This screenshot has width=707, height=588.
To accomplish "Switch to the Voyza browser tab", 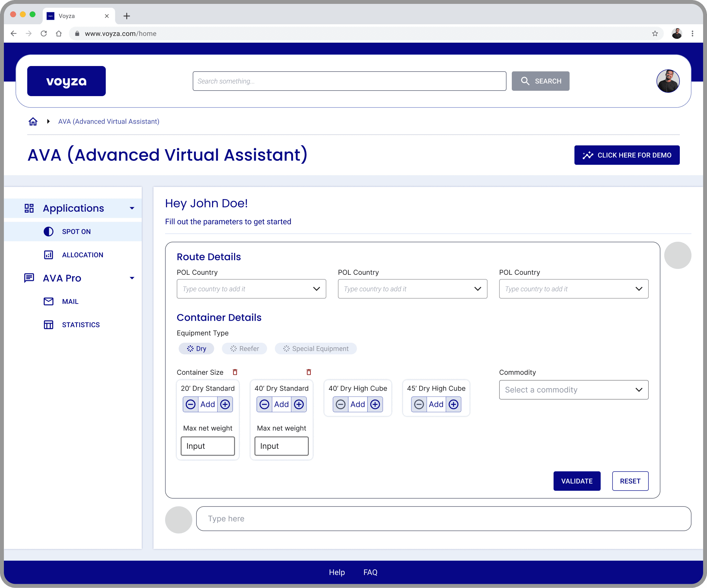I will 79,16.
